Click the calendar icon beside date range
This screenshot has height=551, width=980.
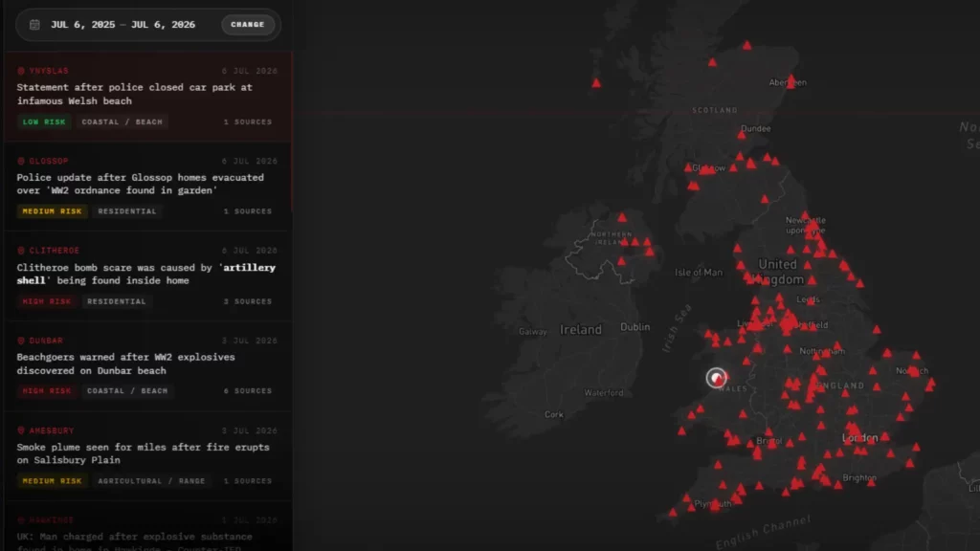click(x=35, y=24)
